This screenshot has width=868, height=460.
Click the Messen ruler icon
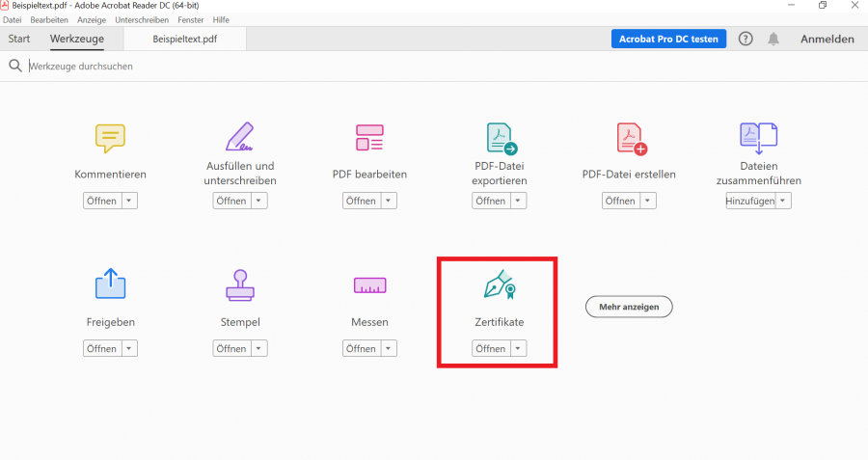tap(369, 284)
